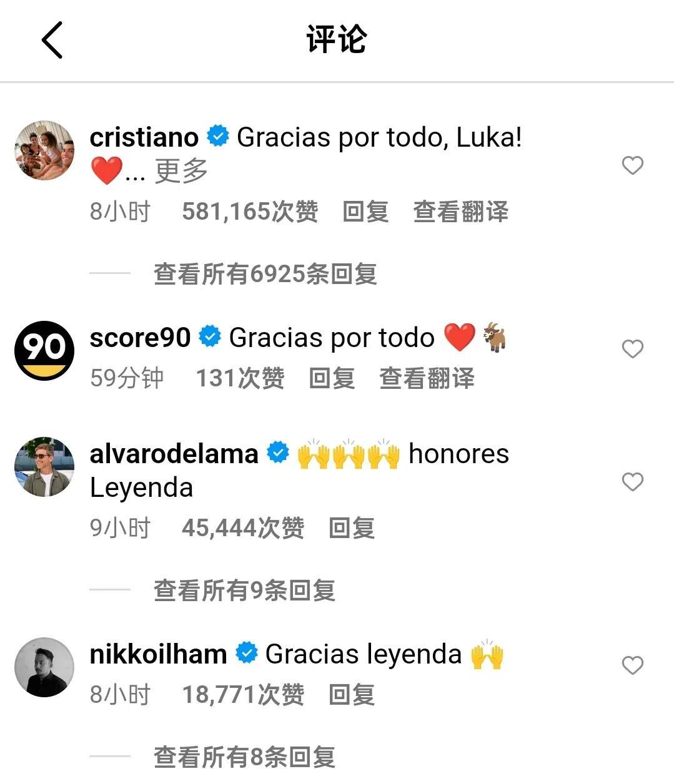Expand cristiano's comment with 更多

pos(181,170)
